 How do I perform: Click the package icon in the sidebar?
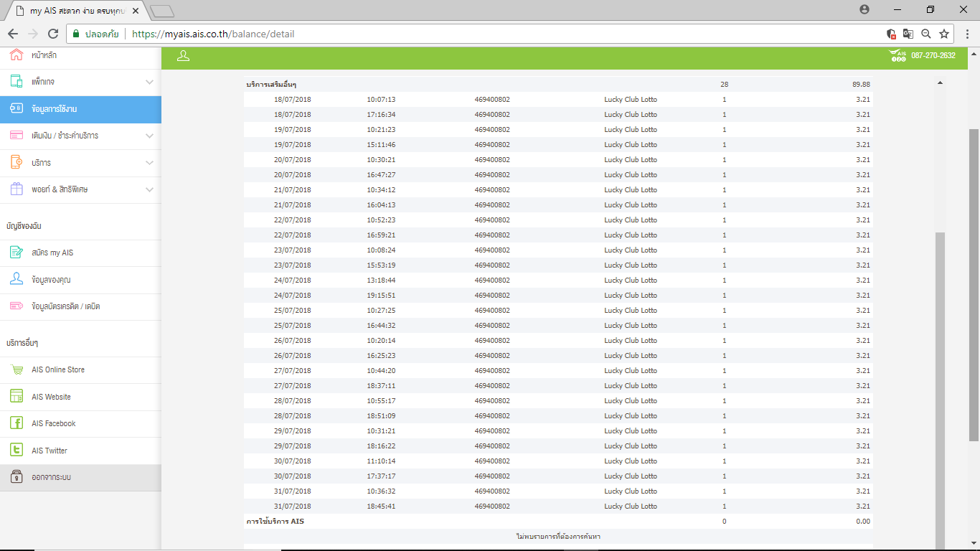[x=17, y=82]
